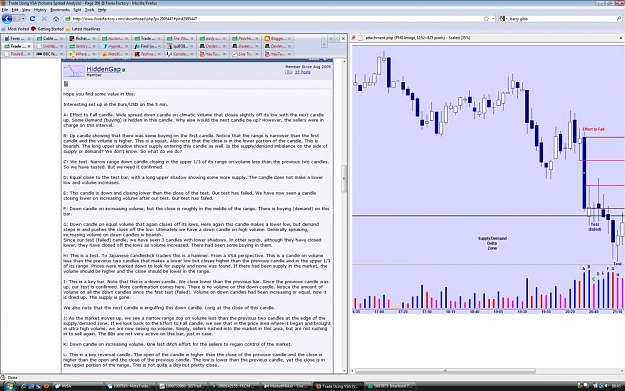
Task: Click the 'Effort to Fall' chart label
Action: [x=594, y=130]
